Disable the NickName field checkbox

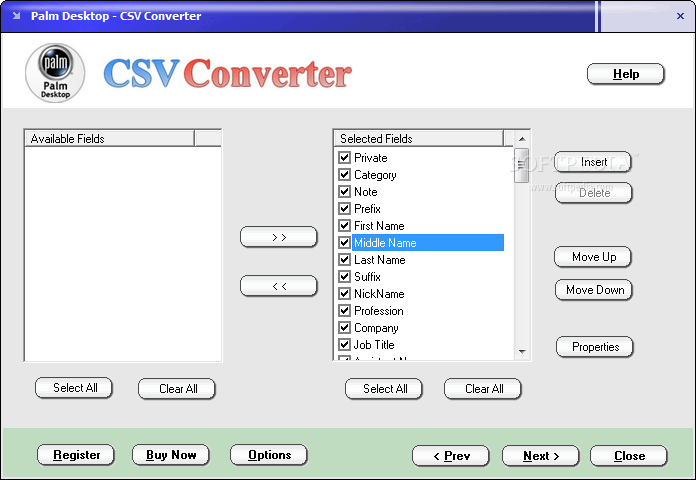(344, 294)
